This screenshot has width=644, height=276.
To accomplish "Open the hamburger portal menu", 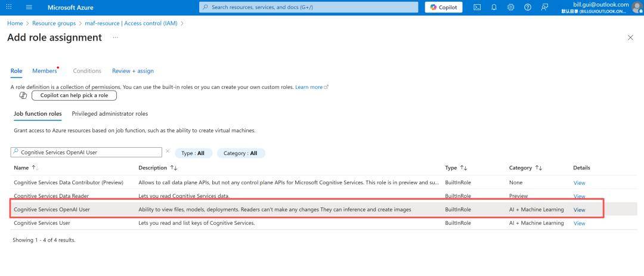I will click(29, 7).
